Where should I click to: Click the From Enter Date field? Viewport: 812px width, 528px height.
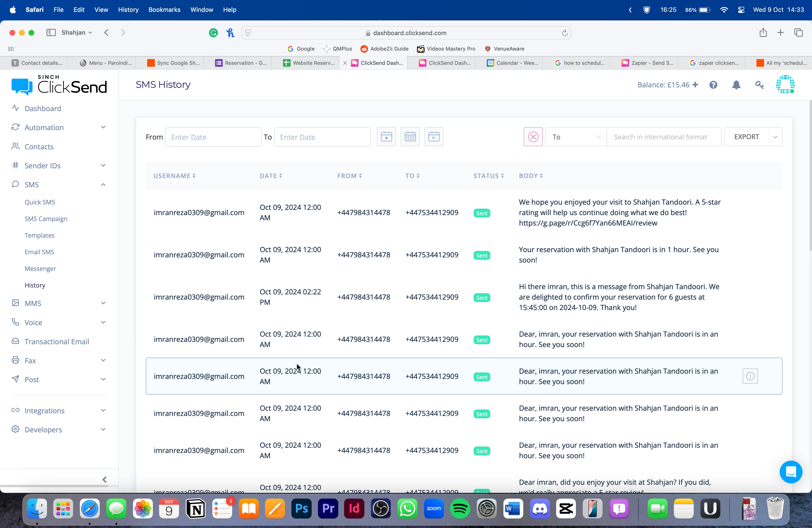[x=213, y=137]
